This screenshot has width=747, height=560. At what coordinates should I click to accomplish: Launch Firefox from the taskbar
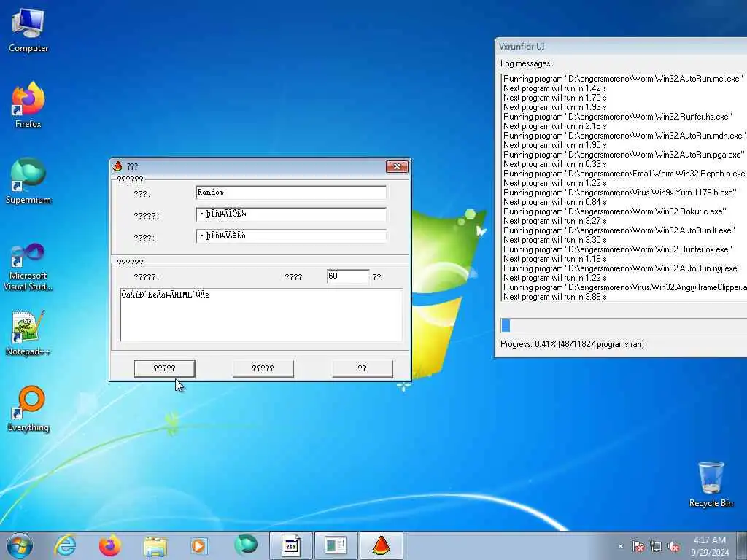click(x=109, y=545)
